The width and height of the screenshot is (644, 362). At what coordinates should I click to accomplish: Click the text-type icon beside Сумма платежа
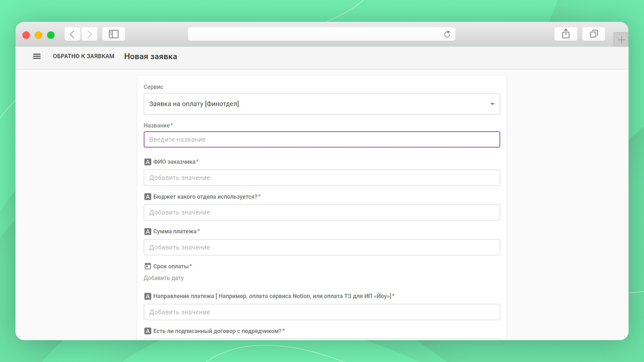point(147,231)
